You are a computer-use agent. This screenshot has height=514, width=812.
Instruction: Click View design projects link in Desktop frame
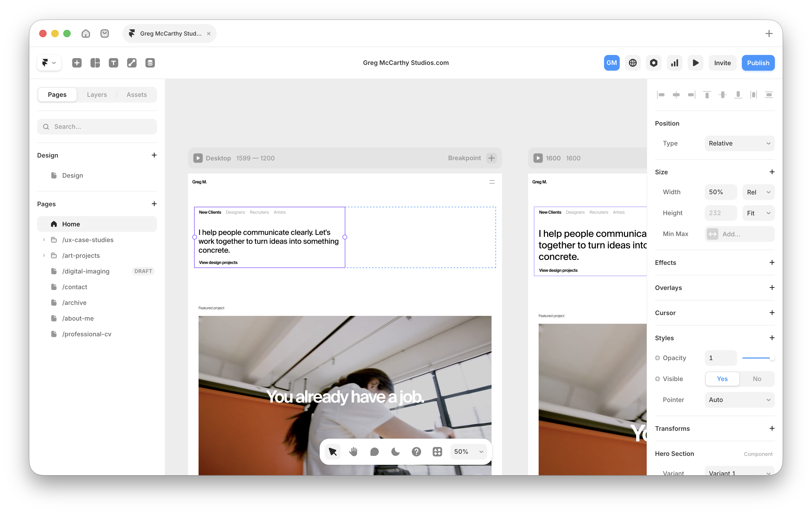pos(218,262)
